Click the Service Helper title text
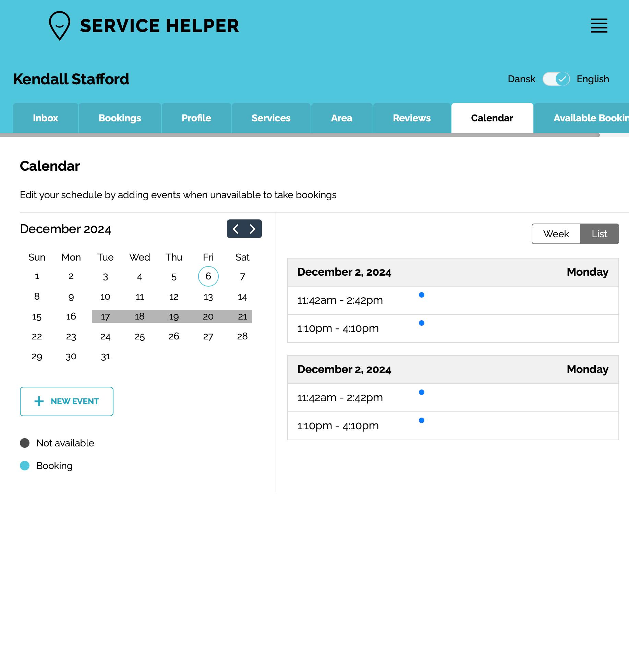Image resolution: width=629 pixels, height=672 pixels. 160,26
